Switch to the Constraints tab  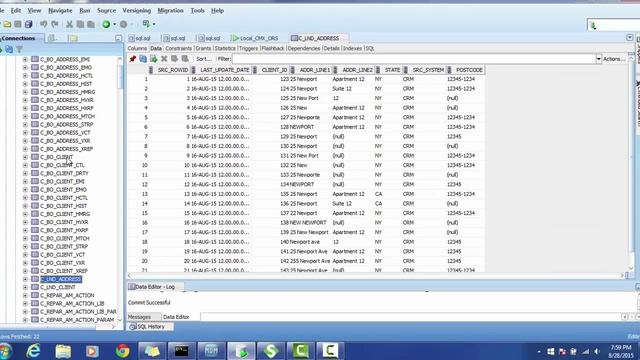tap(178, 48)
